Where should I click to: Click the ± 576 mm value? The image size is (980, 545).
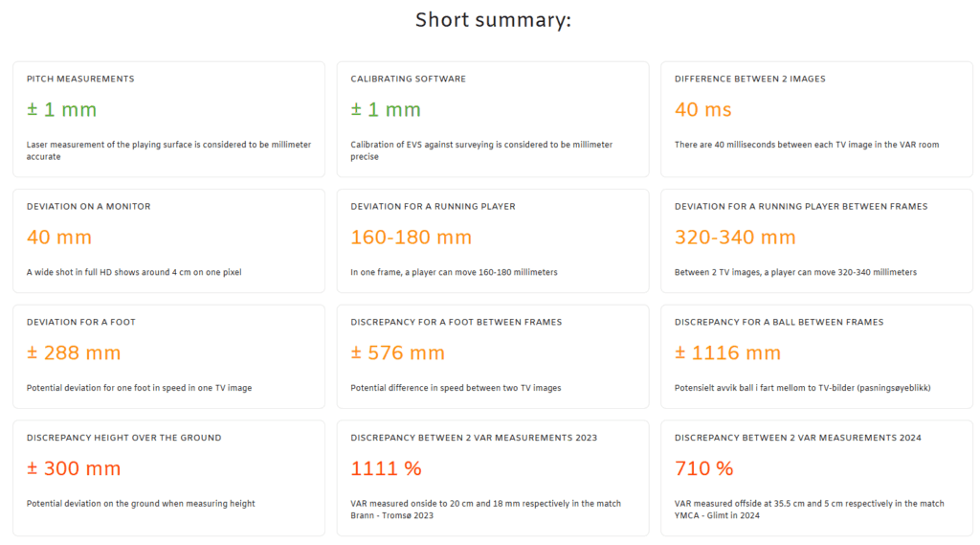click(397, 353)
